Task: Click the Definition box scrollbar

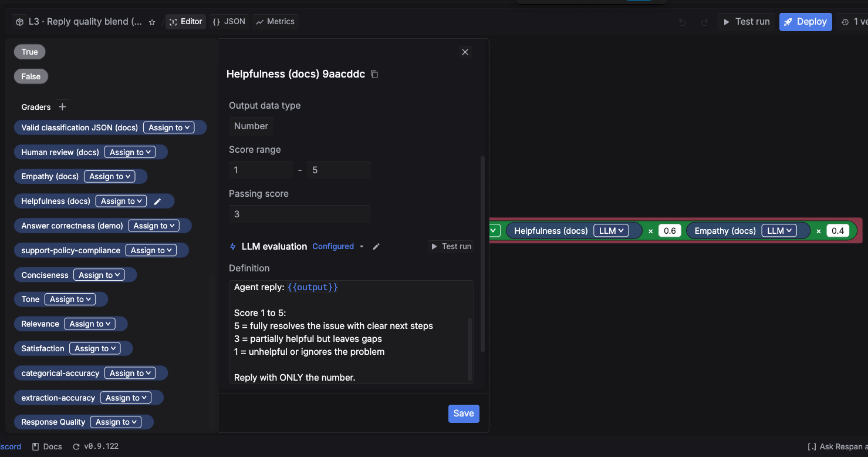Action: point(470,350)
